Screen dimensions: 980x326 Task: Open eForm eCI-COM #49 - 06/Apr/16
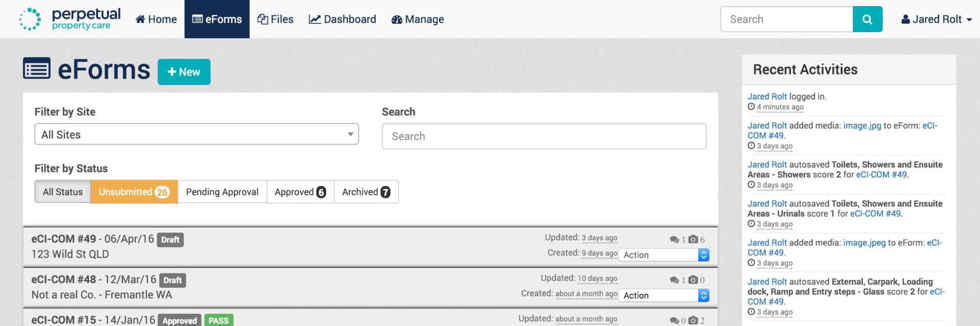(x=93, y=239)
